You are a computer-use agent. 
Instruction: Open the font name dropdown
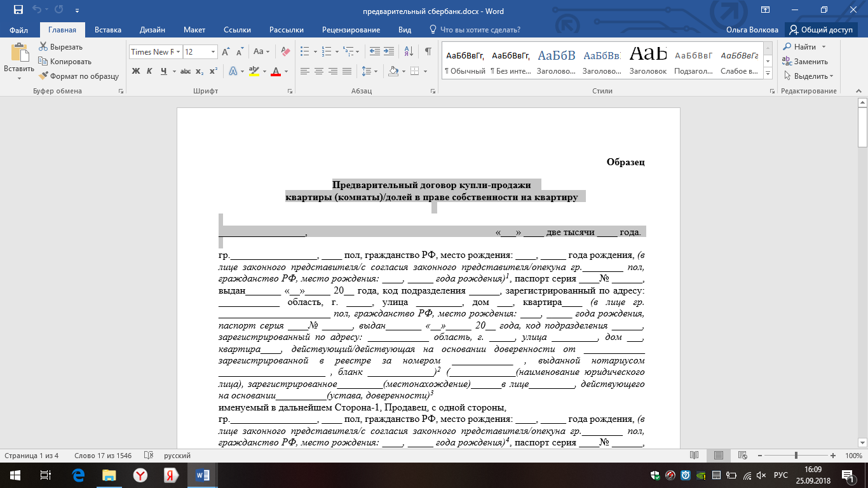coord(179,52)
